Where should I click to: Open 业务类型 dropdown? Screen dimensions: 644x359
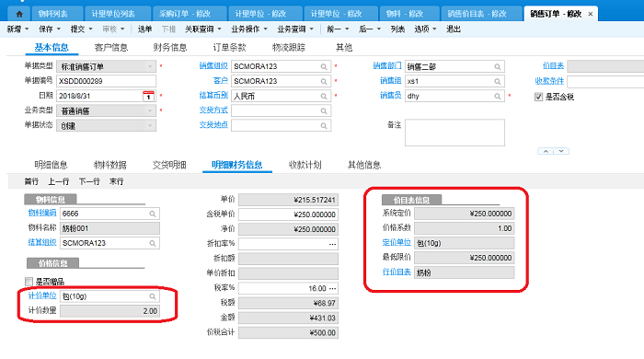(x=150, y=110)
